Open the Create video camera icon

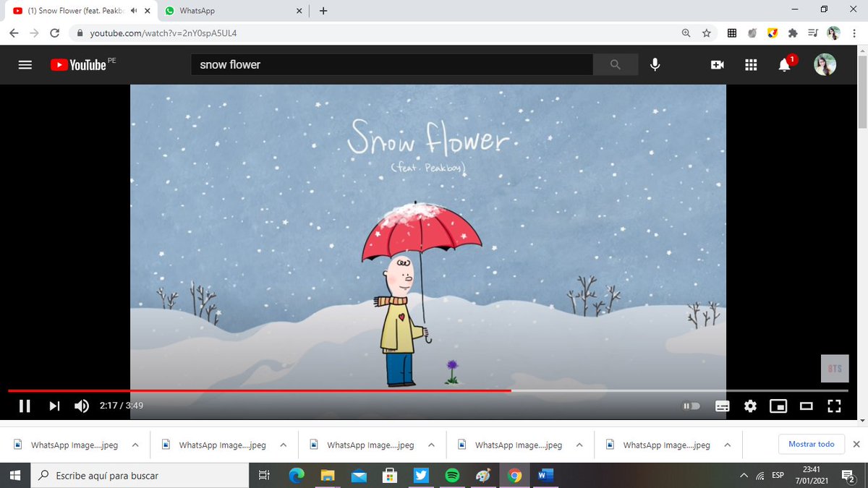(718, 64)
